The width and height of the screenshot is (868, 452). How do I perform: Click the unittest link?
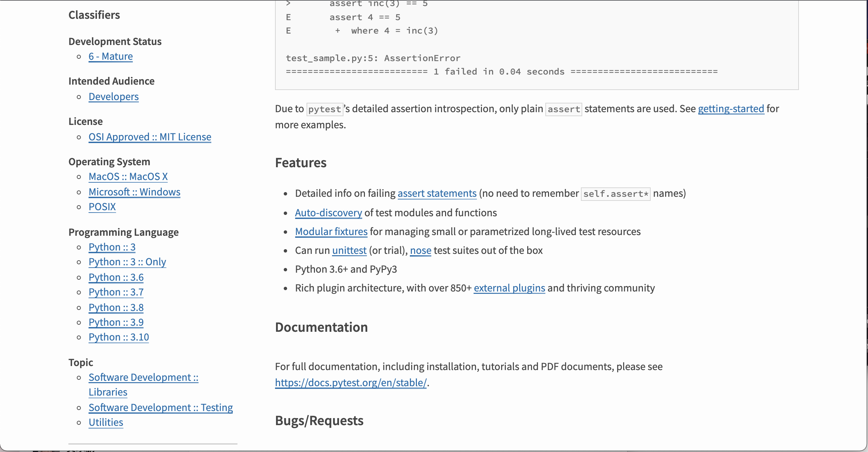click(x=349, y=251)
